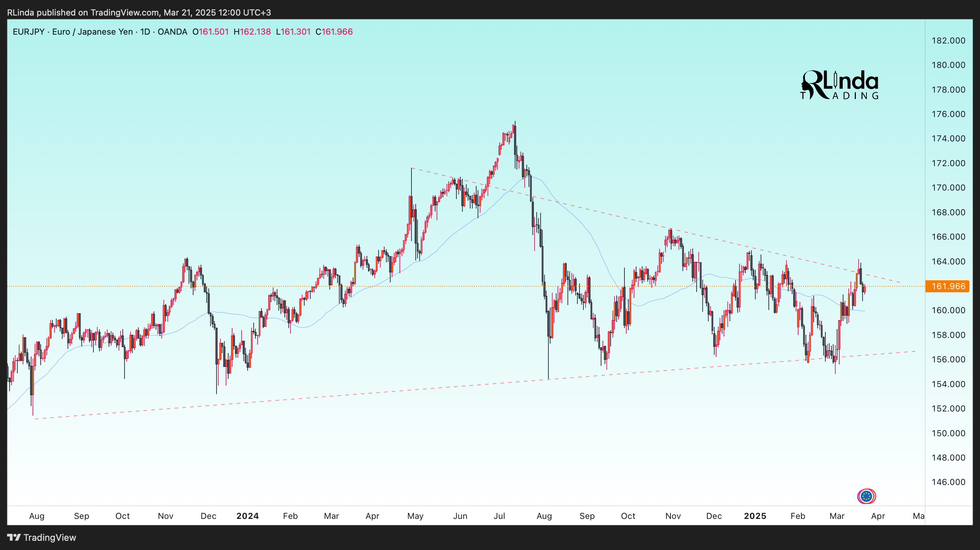980x550 pixels.
Task: Click the 160.000 price axis label
Action: (x=948, y=310)
